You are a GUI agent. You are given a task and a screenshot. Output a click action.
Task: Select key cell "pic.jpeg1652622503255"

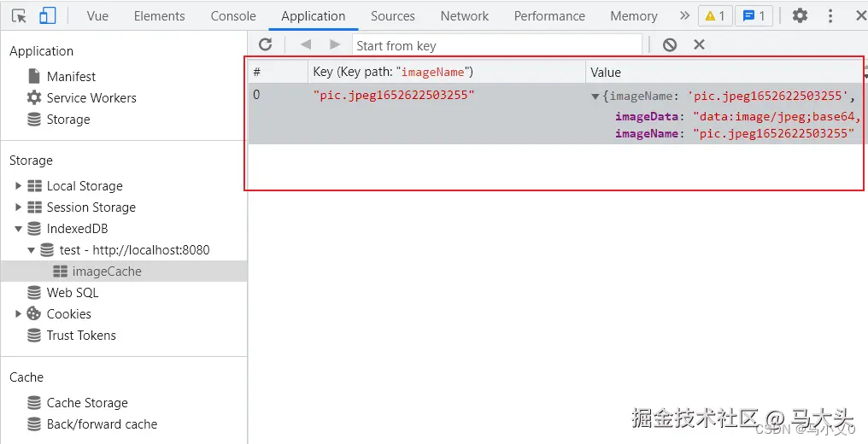(x=394, y=95)
